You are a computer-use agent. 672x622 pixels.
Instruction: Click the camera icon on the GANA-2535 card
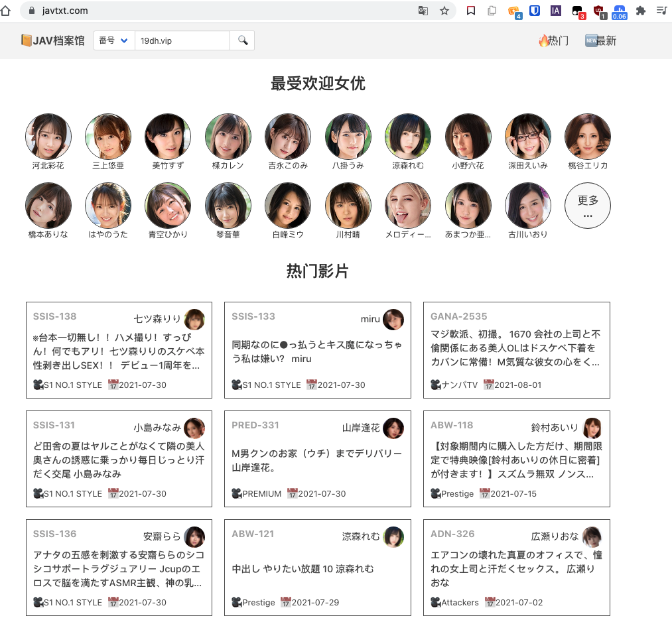(x=436, y=385)
